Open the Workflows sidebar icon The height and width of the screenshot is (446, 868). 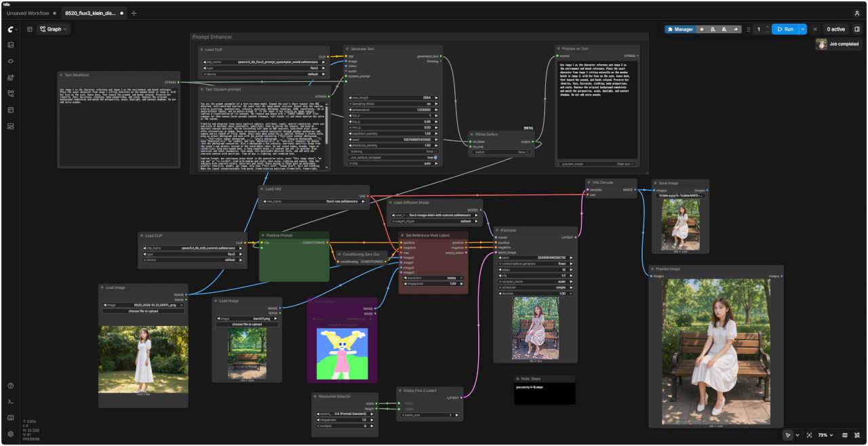11,94
